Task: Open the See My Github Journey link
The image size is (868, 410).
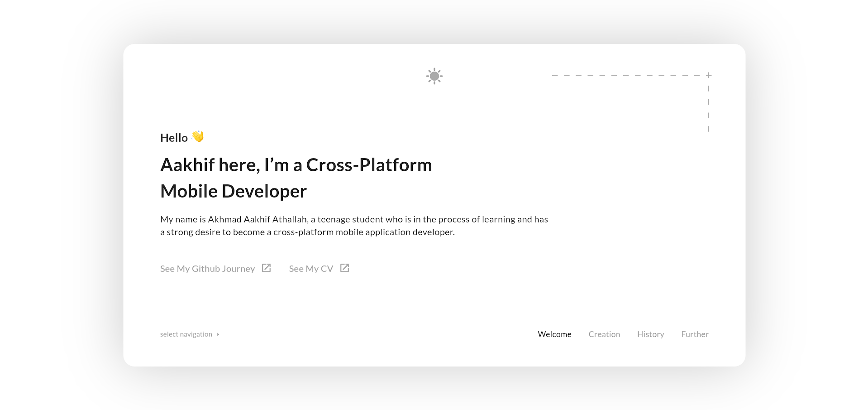Action: (207, 268)
